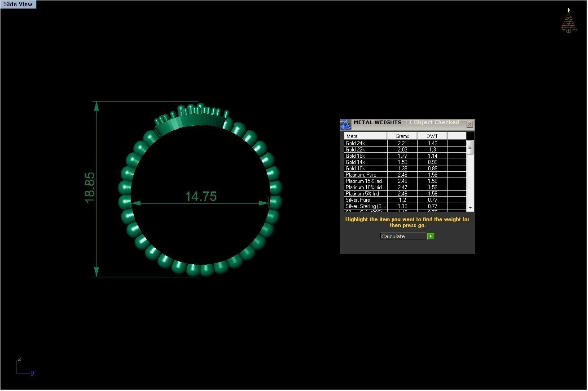Click the 2,47 grams value
The width and height of the screenshot is (588, 391).
402,187
